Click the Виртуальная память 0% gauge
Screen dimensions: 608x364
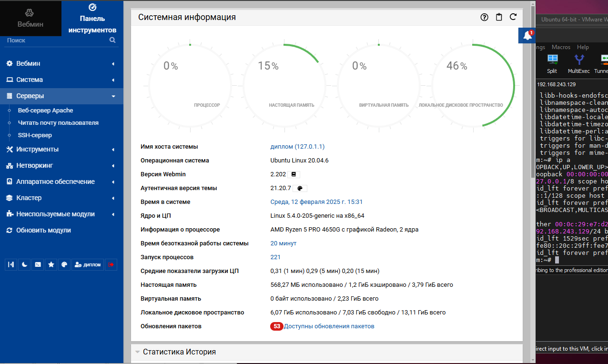point(378,86)
